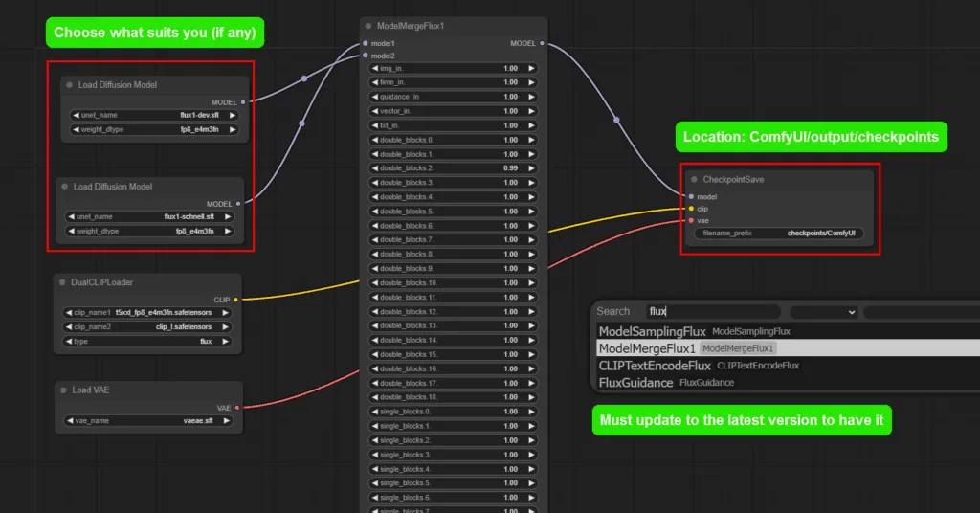Open the filter dropdown beside the search box
Image resolution: width=980 pixels, height=513 pixels.
point(823,312)
